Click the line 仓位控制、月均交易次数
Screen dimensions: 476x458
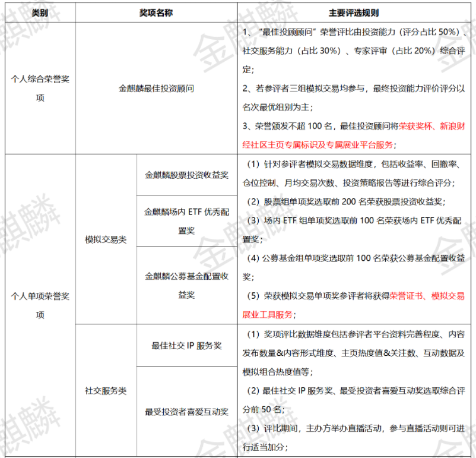click(x=348, y=183)
